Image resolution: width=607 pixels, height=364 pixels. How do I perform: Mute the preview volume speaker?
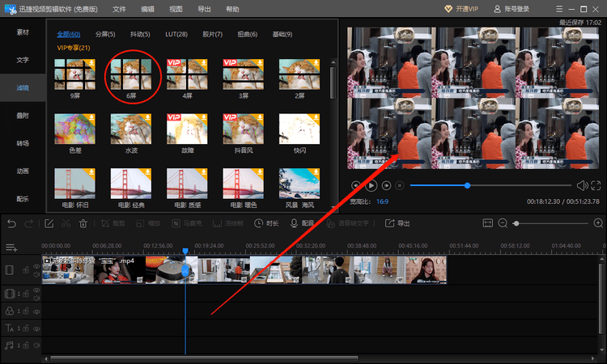tap(582, 186)
